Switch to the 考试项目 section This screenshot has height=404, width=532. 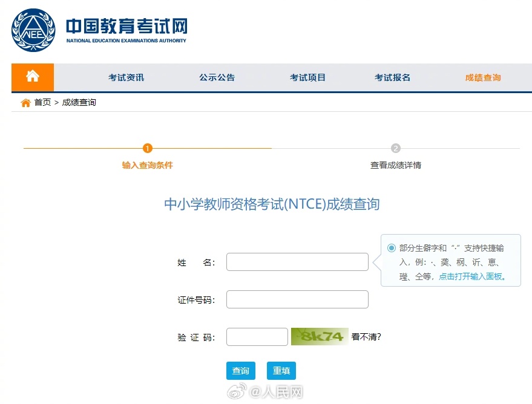tap(307, 77)
